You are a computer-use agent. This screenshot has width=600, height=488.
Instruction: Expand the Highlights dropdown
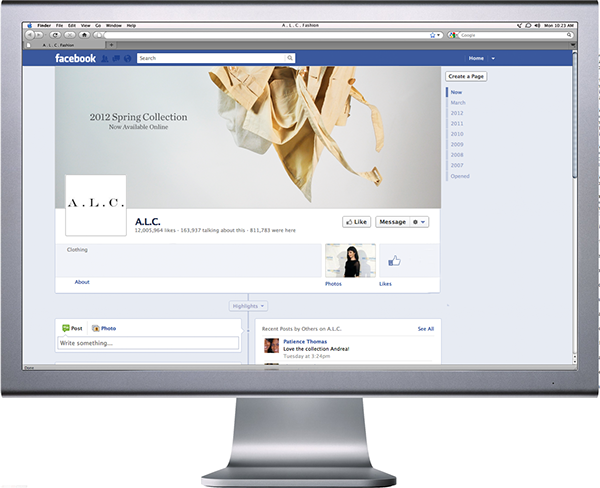tap(248, 306)
